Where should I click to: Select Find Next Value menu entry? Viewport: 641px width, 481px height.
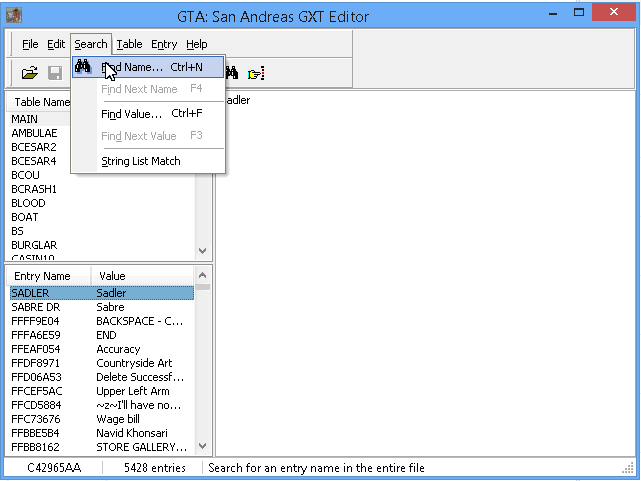point(148,136)
